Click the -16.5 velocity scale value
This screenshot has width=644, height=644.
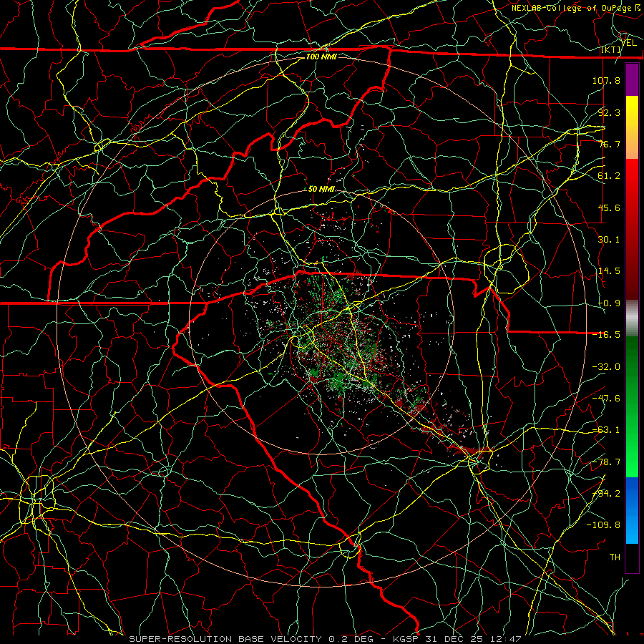(x=606, y=335)
